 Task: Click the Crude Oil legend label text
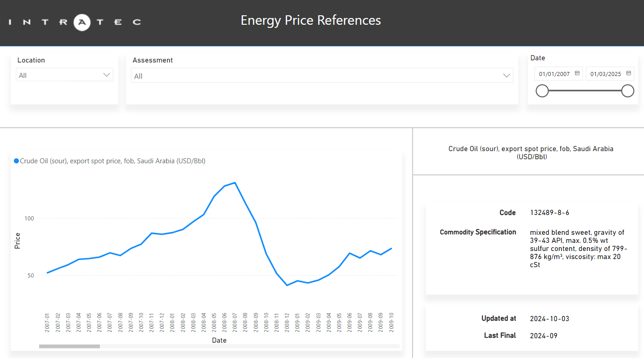tap(113, 161)
